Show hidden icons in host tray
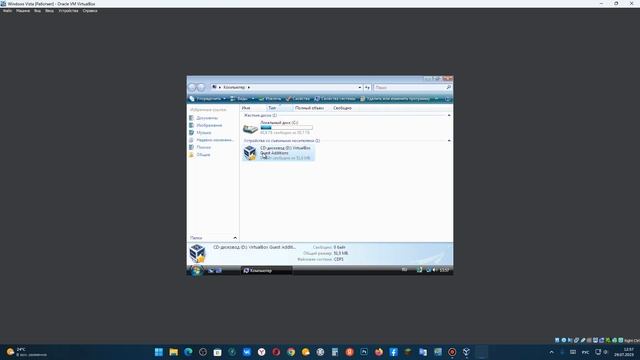The image size is (640, 360). click(x=552, y=352)
